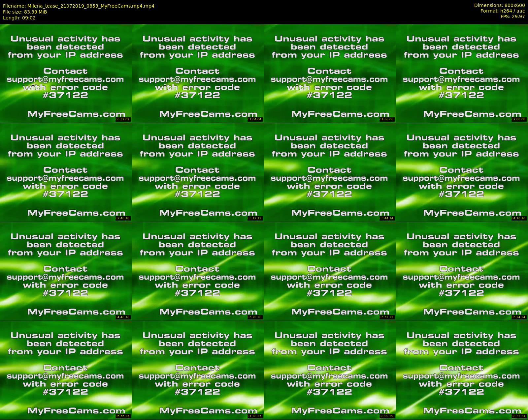Select the 'File size: 83.39 MiB' text

click(x=25, y=12)
